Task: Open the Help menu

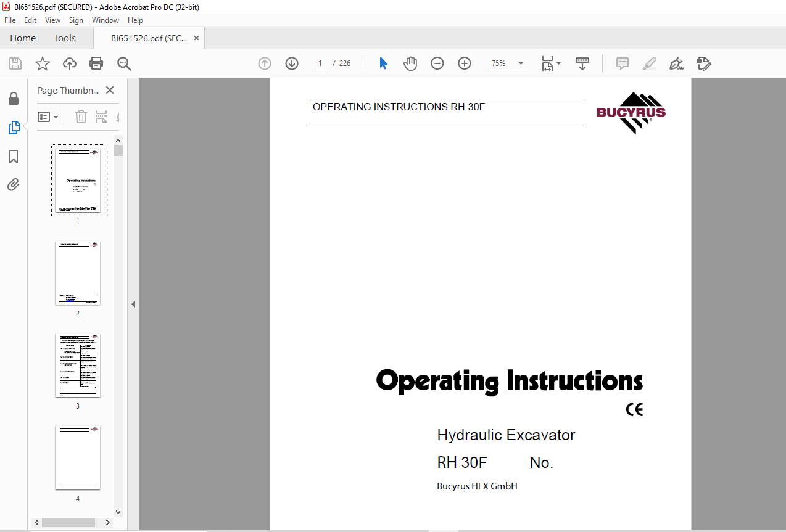Action: point(135,20)
